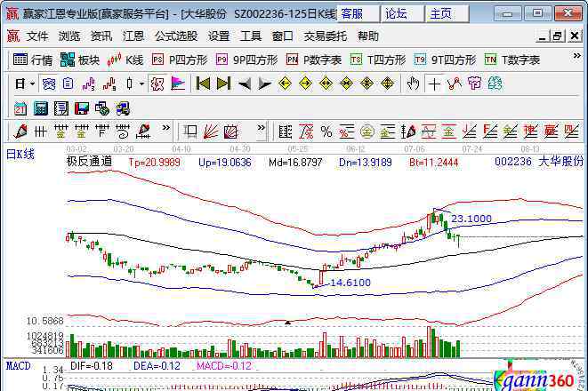
Task: Click the yellow diamond right-arrow icon
Action: coord(306,84)
